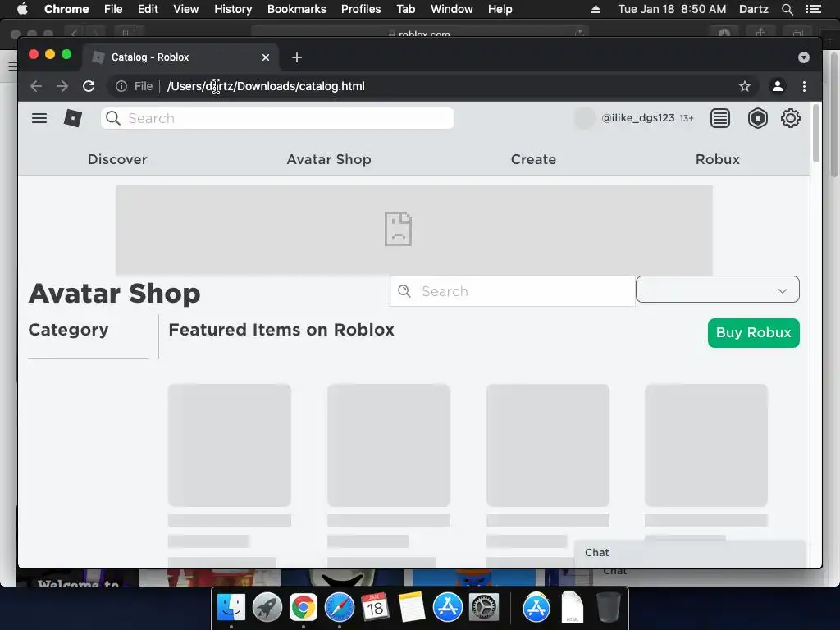The image size is (840, 630).
Task: Open the notifications feed list icon
Action: [x=720, y=118]
